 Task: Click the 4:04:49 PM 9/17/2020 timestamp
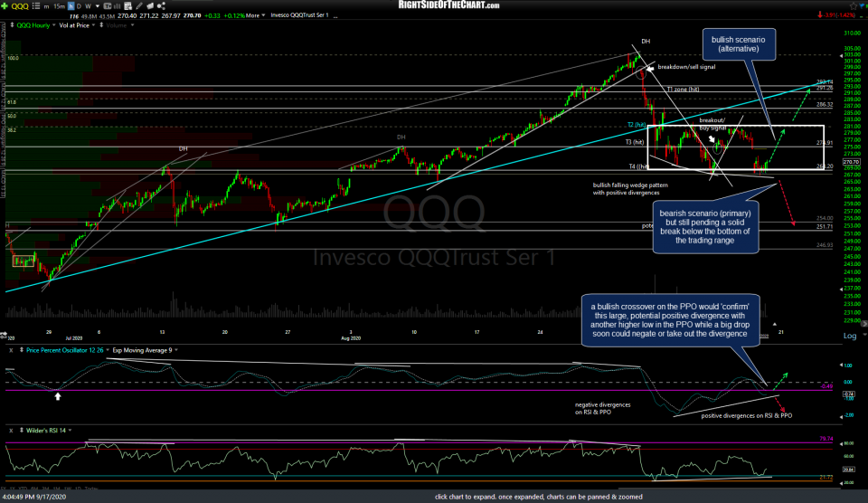[33, 497]
